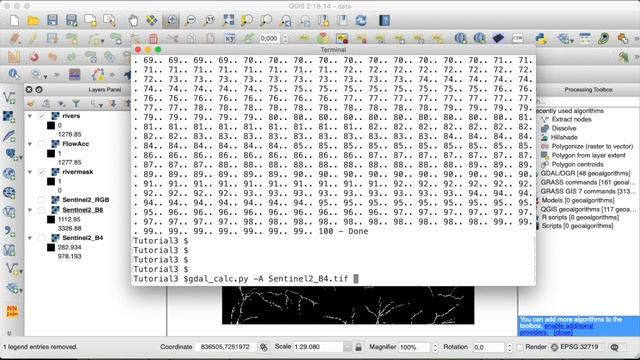Open the new print composer icon
640x360 pixels.
tap(90, 20)
